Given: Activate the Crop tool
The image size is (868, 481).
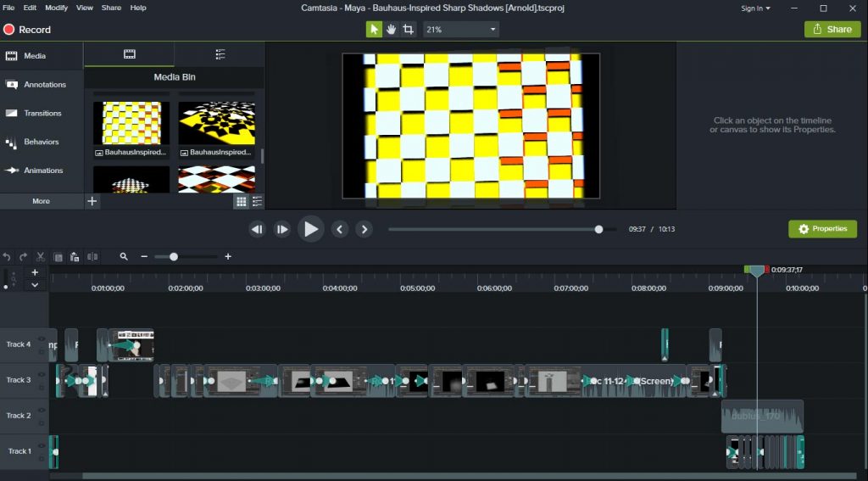Looking at the screenshot, I should point(408,29).
